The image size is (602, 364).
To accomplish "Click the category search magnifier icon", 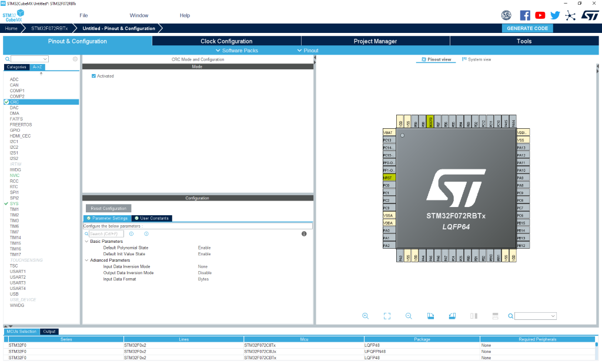I will click(x=7, y=59).
